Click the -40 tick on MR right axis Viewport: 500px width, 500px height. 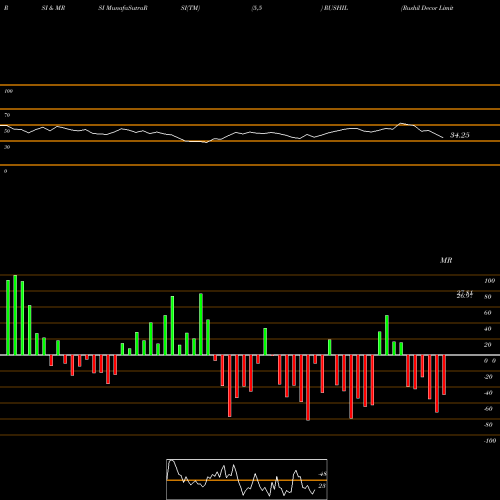pos(488,393)
